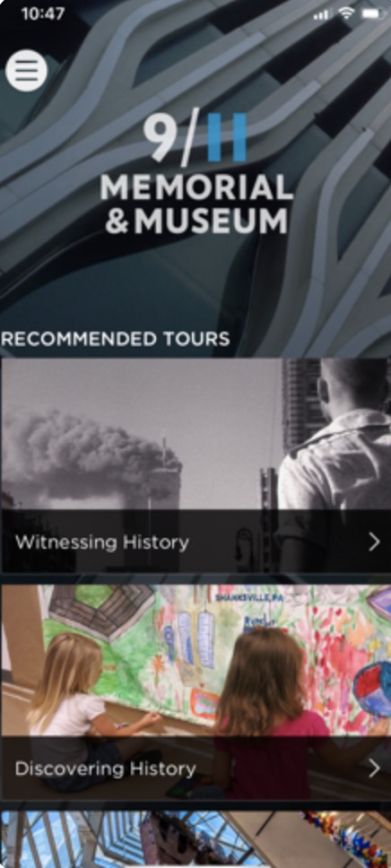Tap the 9/11 Memorial & Museum logo

196,173
